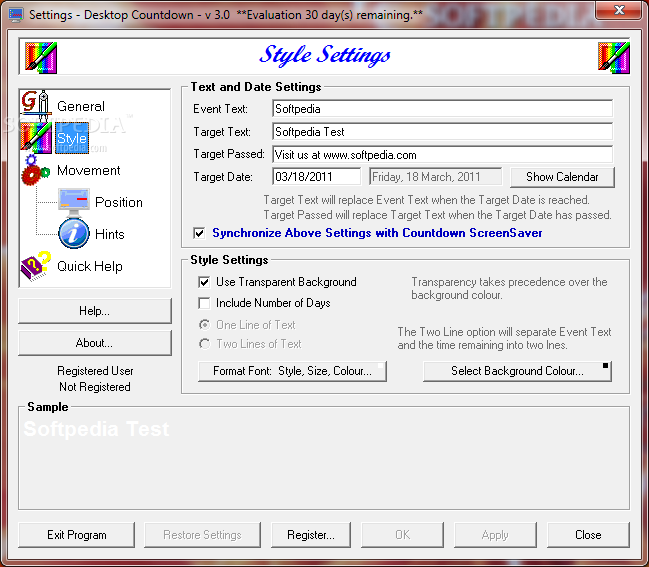Go to the Position settings page
The image size is (649, 567).
click(x=119, y=202)
